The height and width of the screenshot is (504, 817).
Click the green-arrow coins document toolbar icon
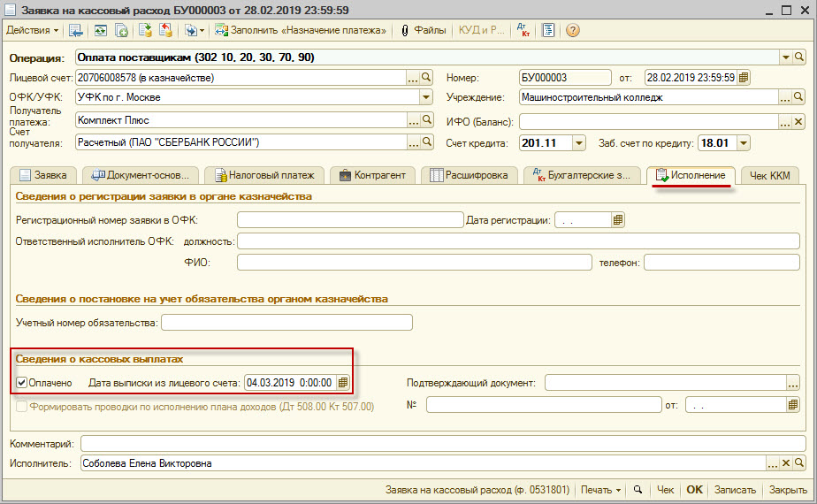click(145, 30)
